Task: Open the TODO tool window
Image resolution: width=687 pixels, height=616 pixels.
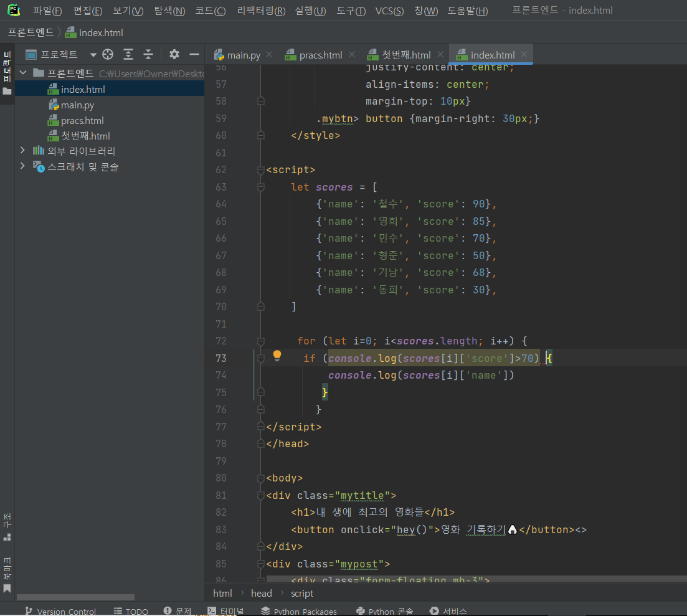Action: 131,611
